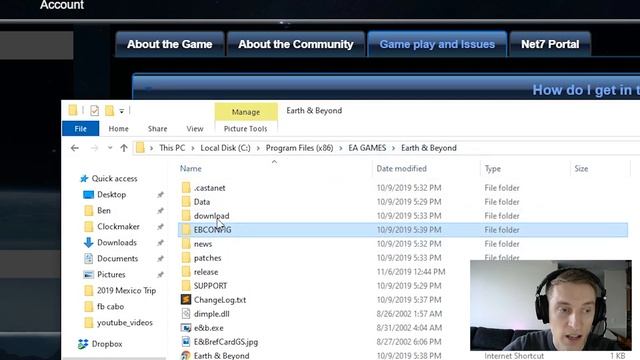This screenshot has height=360, width=640.
Task: Open the File ribbon tab
Action: [x=80, y=129]
